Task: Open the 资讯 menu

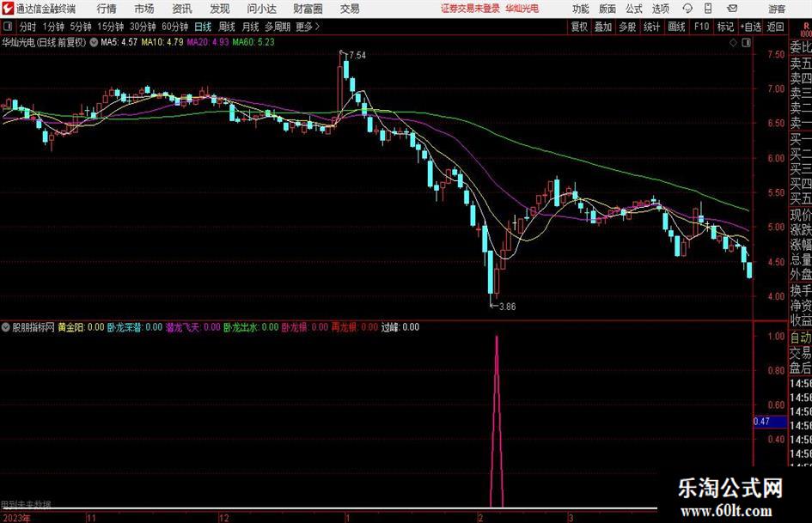Action: [x=182, y=9]
